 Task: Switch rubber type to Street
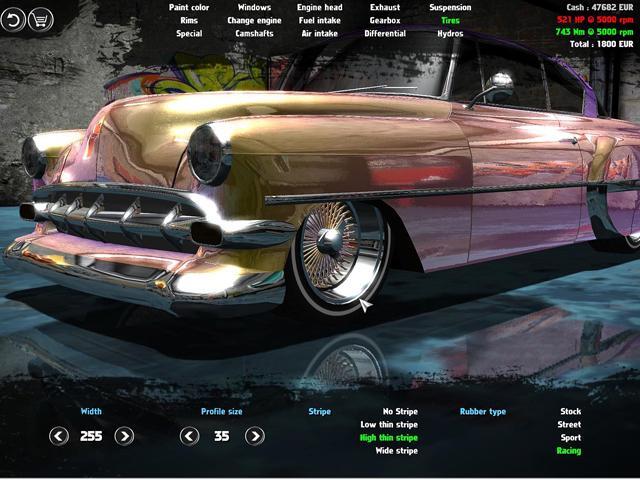pyautogui.click(x=569, y=424)
